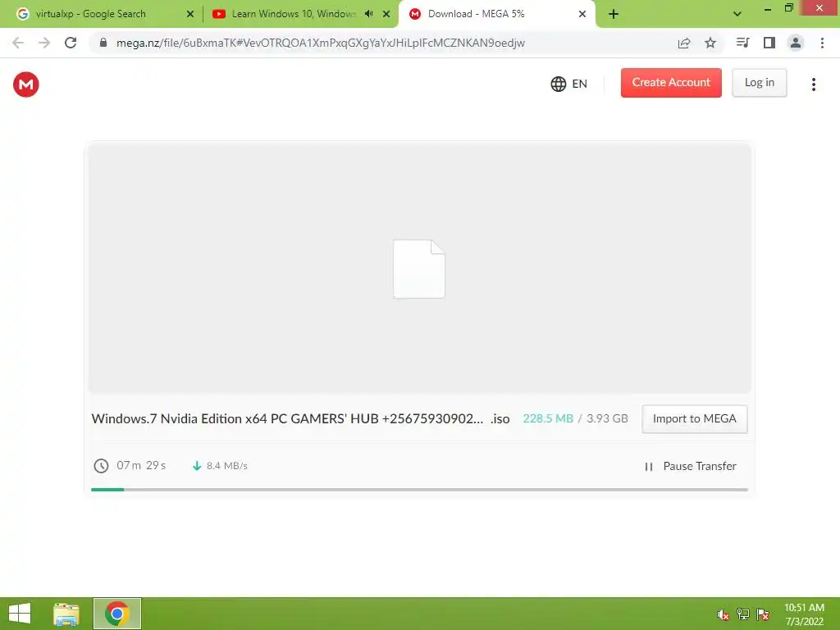The width and height of the screenshot is (840, 630).
Task: Go back to previous page
Action: click(x=18, y=43)
